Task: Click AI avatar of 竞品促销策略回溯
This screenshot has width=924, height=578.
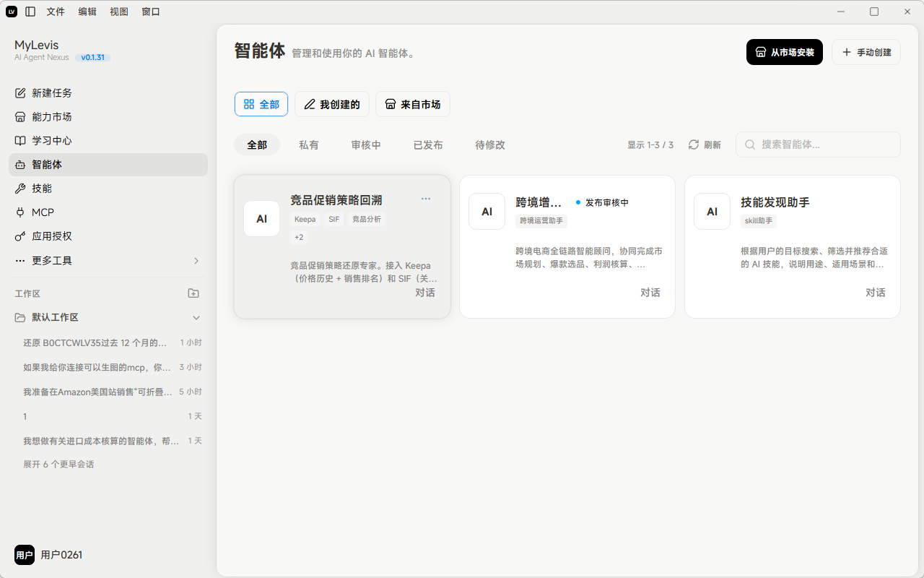Action: tap(262, 219)
